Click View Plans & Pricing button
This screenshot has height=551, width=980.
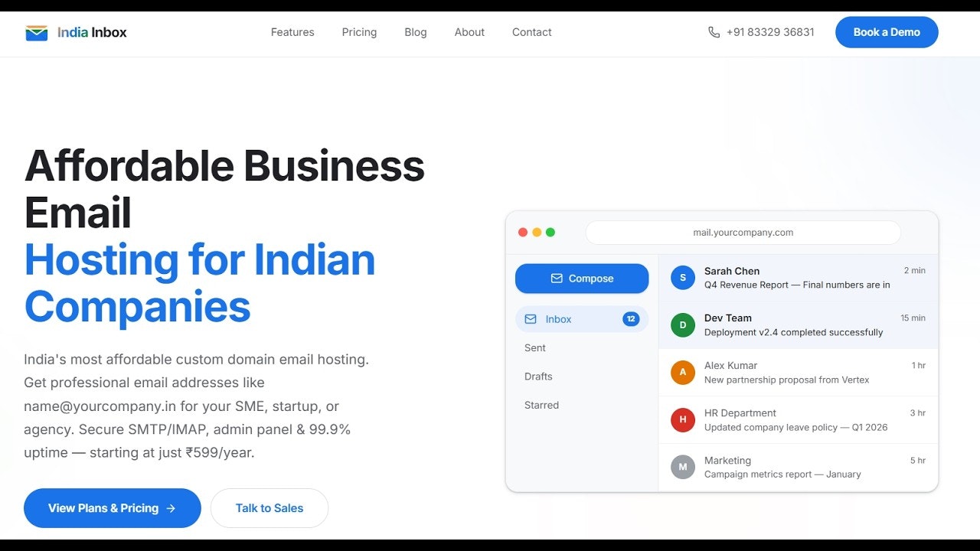coord(113,508)
